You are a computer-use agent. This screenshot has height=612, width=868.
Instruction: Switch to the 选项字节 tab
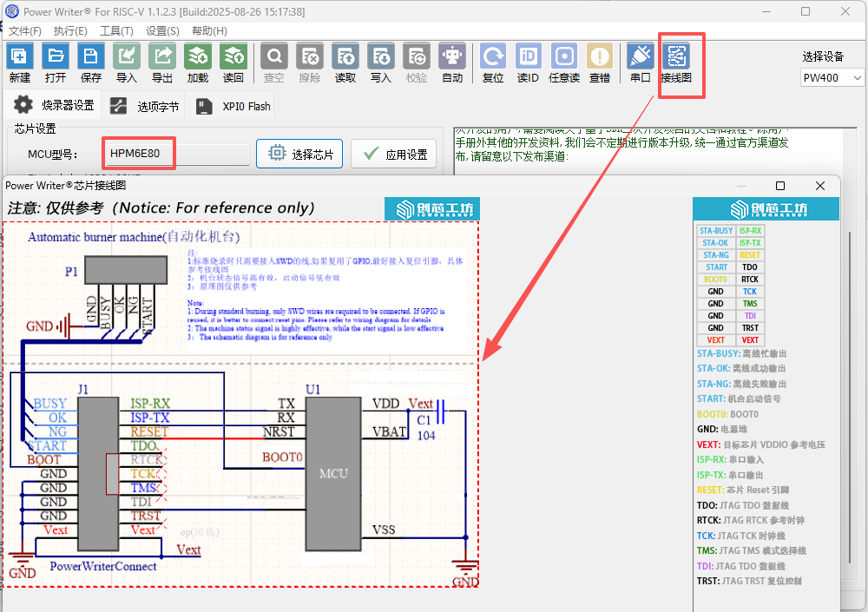point(144,106)
